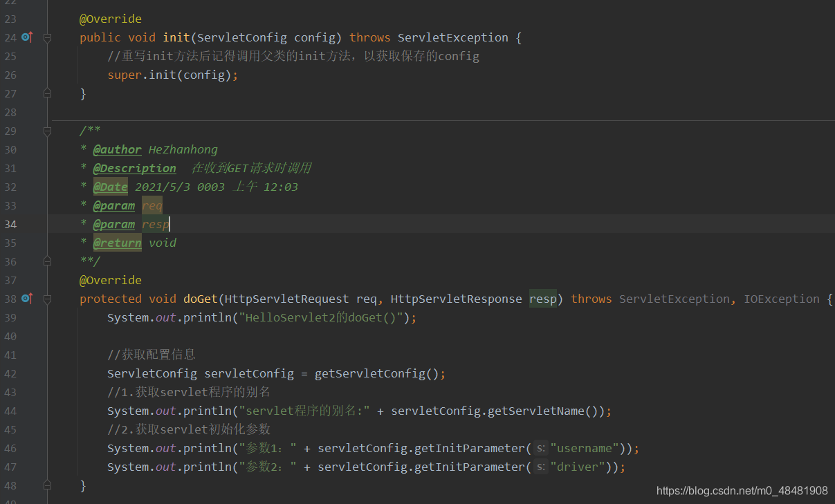Click the comment //1.获取servlet程序的别名
This screenshot has width=835, height=504.
coord(189,392)
